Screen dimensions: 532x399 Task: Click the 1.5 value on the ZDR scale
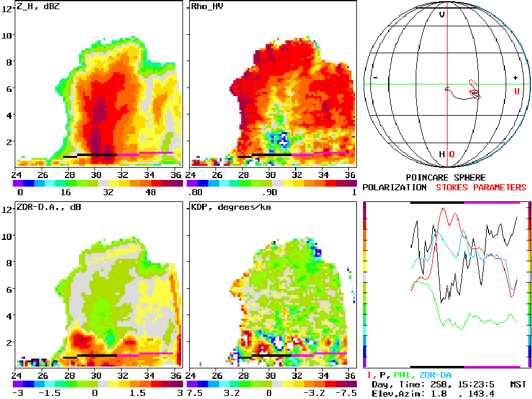[x=137, y=393]
